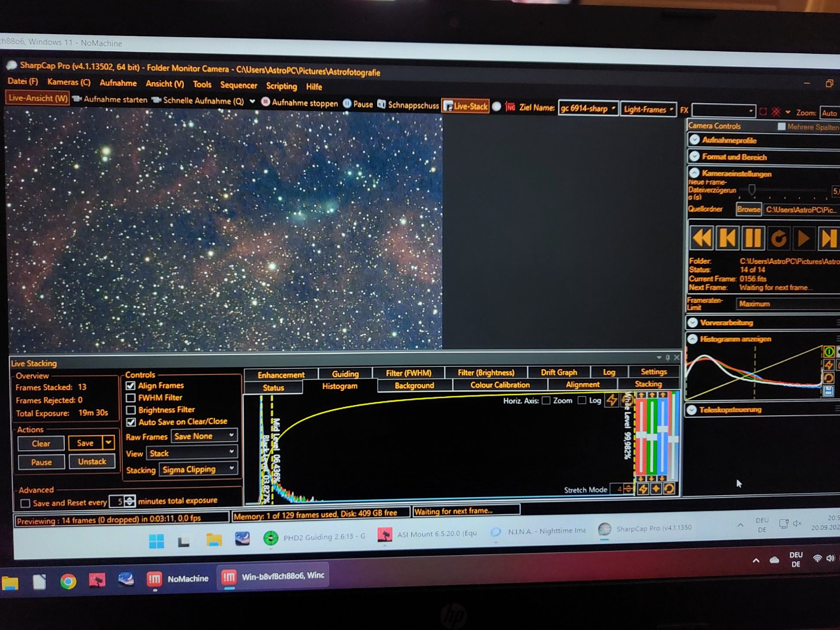Click the lightning auto-stretch icon in histogram
840x630 pixels.
pos(612,400)
